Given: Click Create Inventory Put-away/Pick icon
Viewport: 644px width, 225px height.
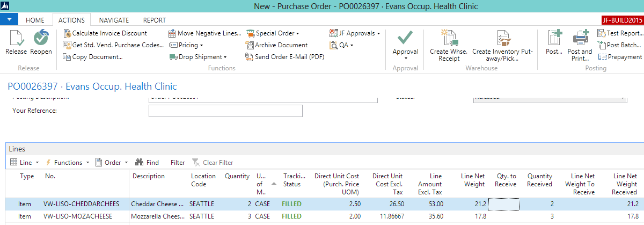Looking at the screenshot, I should (x=502, y=39).
